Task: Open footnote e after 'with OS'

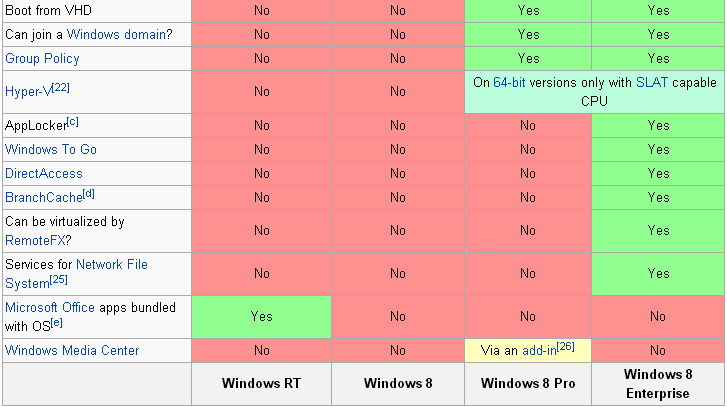Action: tap(57, 322)
